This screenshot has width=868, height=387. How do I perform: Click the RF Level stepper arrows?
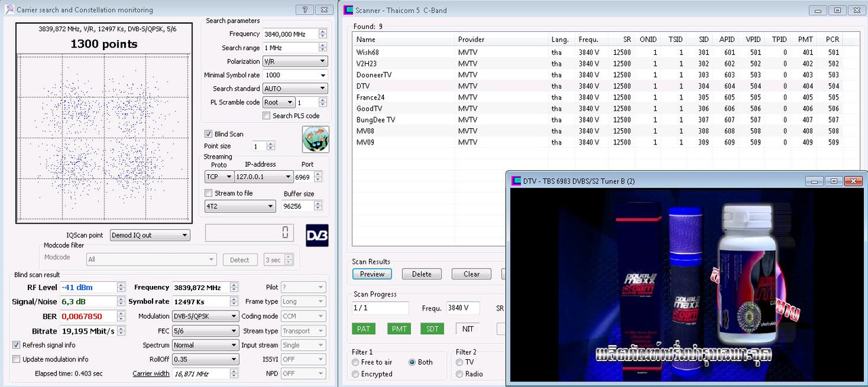click(121, 287)
